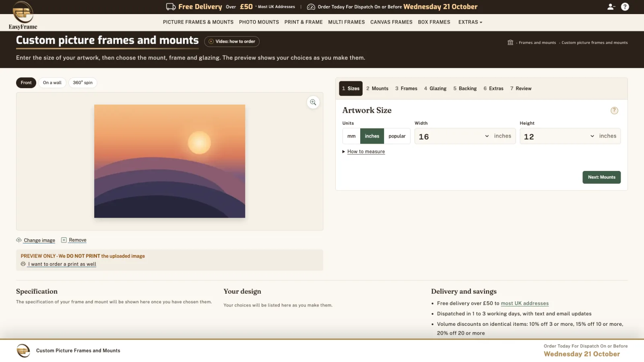Open Artwork Size help icon
This screenshot has height=362, width=644.
pyautogui.click(x=614, y=111)
